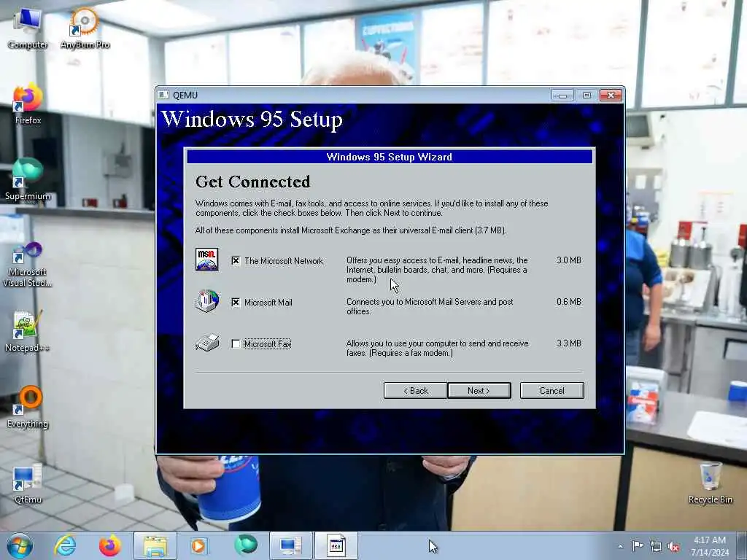Click the Windows 95 Setup Wizard title bar
Viewport: 747px width, 560px height.
point(390,157)
